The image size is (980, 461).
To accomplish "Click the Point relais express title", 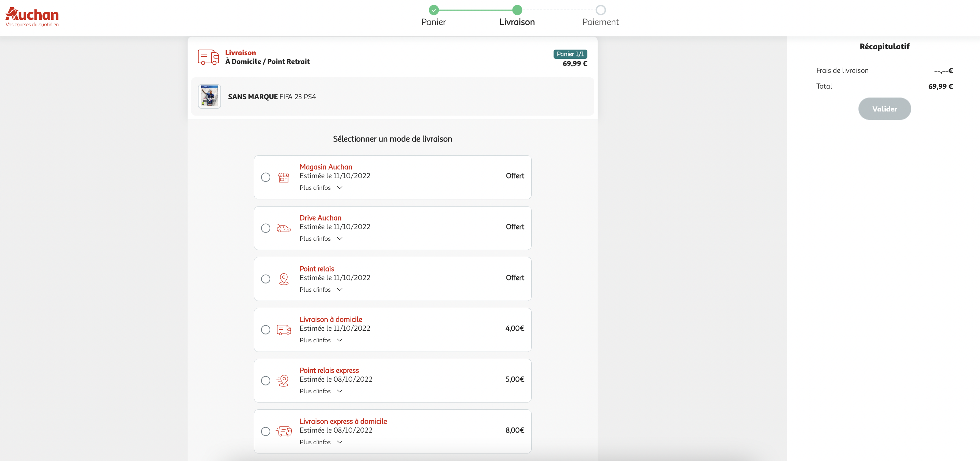I will (x=329, y=370).
